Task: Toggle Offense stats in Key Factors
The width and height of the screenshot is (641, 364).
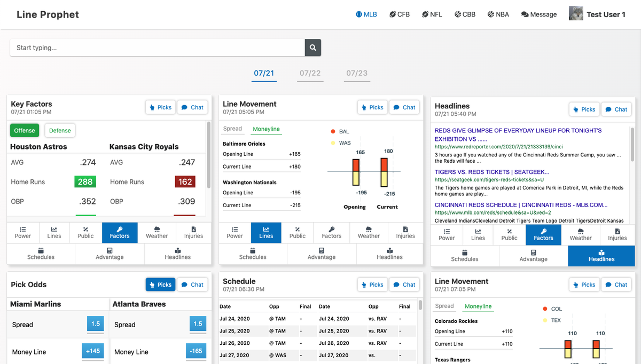Action: (x=25, y=130)
